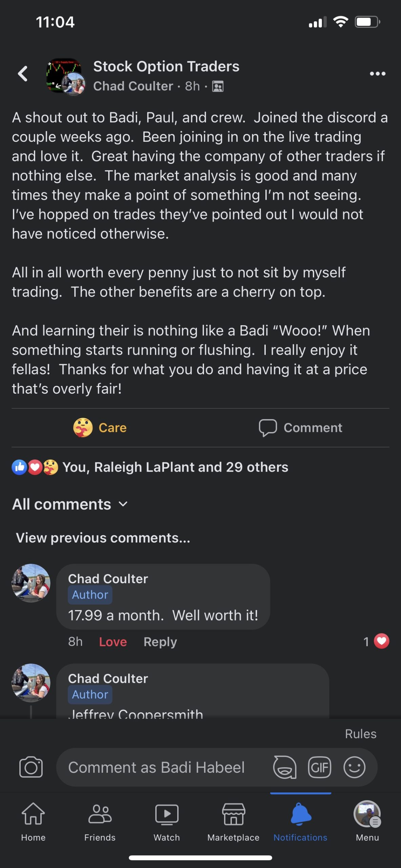The height and width of the screenshot is (868, 401).
Task: Reply to Chad Coulter's 17.99 comment
Action: pyautogui.click(x=160, y=642)
